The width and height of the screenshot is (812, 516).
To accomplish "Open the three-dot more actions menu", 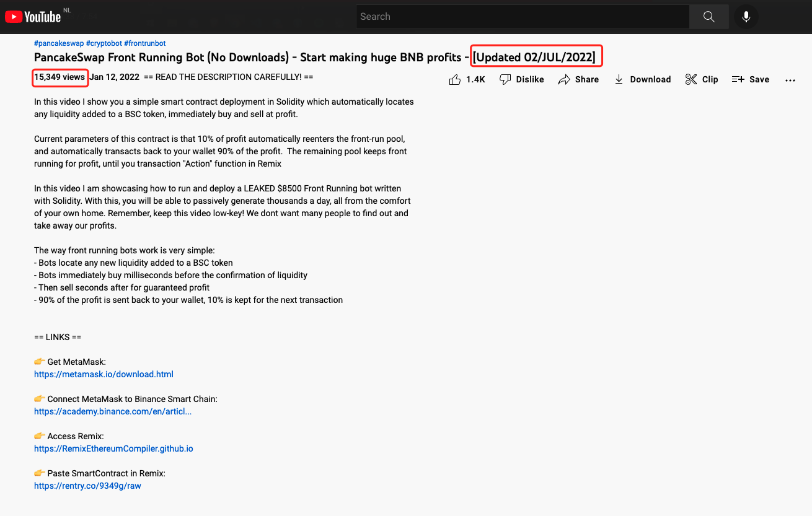I will [790, 80].
